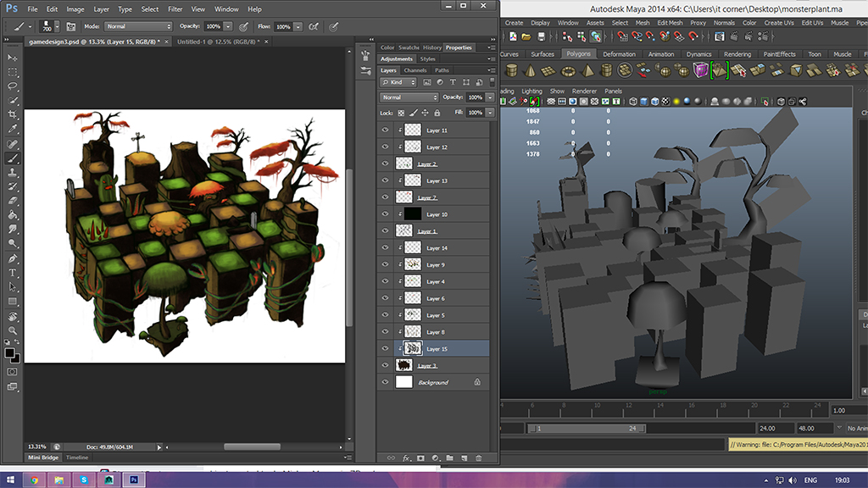Viewport: 868px width, 488px height.
Task: Open the Photoshop Image menu
Action: coord(75,9)
